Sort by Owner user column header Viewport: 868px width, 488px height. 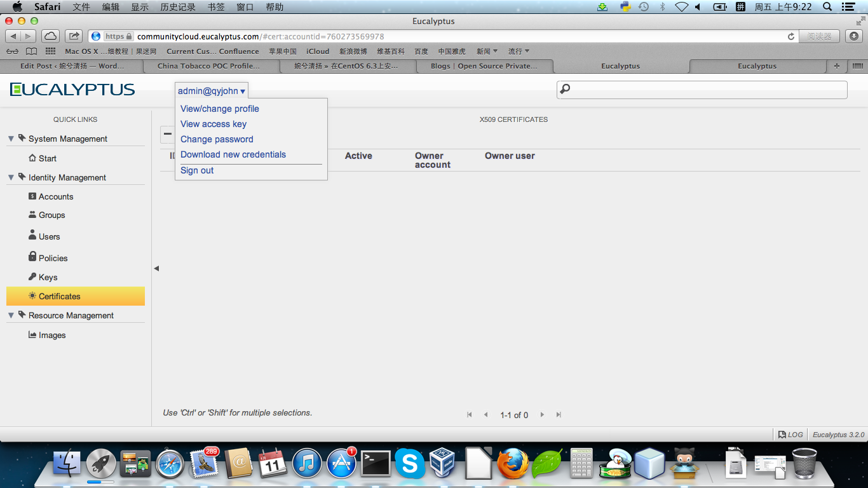tap(510, 156)
